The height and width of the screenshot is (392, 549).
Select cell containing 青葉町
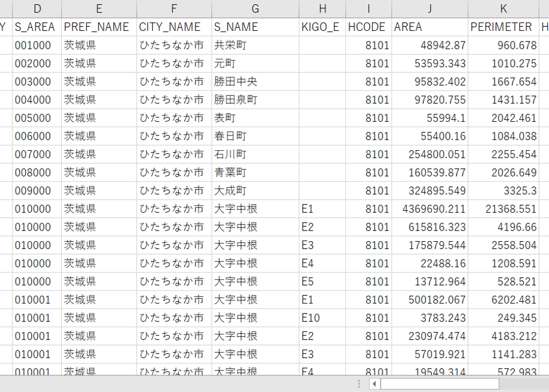[x=255, y=173]
